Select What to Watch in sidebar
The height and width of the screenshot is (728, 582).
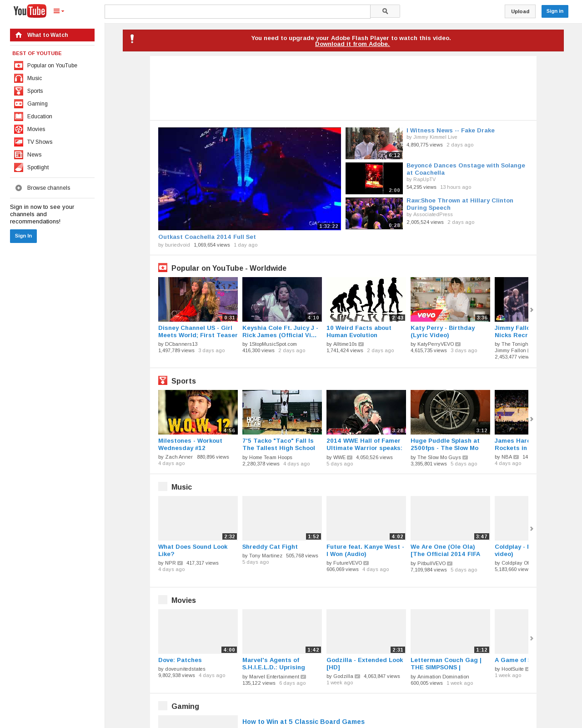(x=52, y=35)
